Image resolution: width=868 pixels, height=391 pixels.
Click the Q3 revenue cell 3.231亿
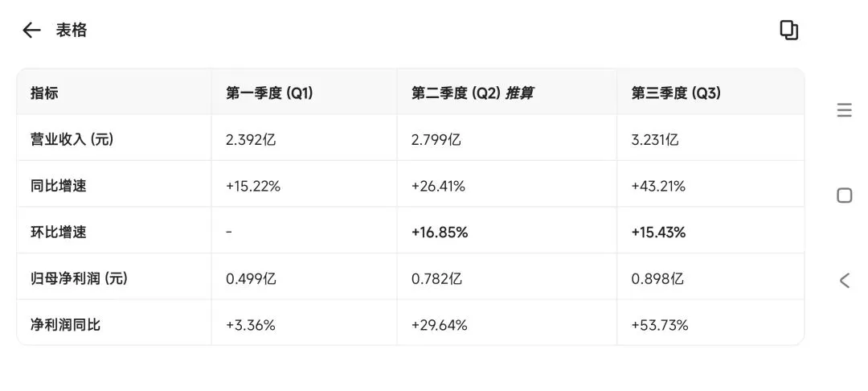pyautogui.click(x=655, y=139)
